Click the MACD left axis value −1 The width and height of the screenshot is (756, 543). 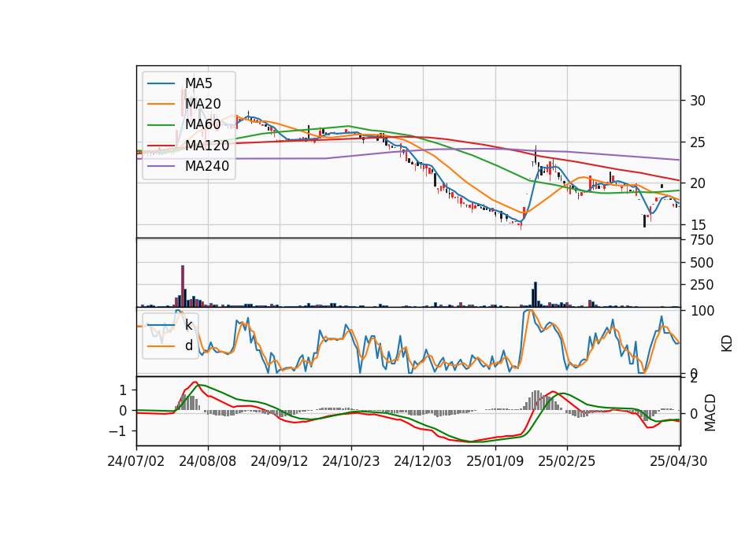[118, 430]
